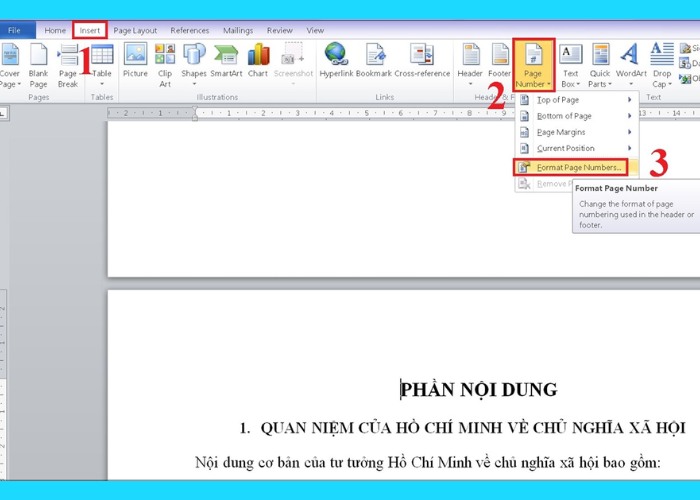The height and width of the screenshot is (500, 700).
Task: Click the Screenshot button
Action: pyautogui.click(x=293, y=65)
